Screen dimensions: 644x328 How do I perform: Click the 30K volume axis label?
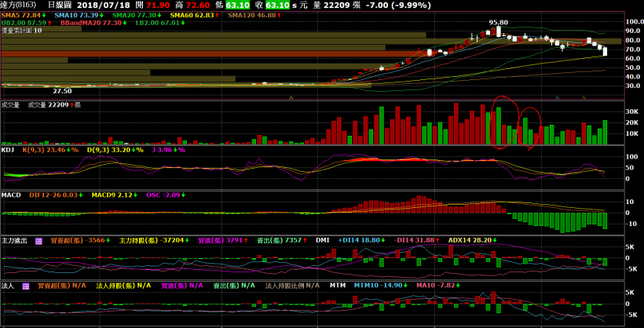pos(632,112)
